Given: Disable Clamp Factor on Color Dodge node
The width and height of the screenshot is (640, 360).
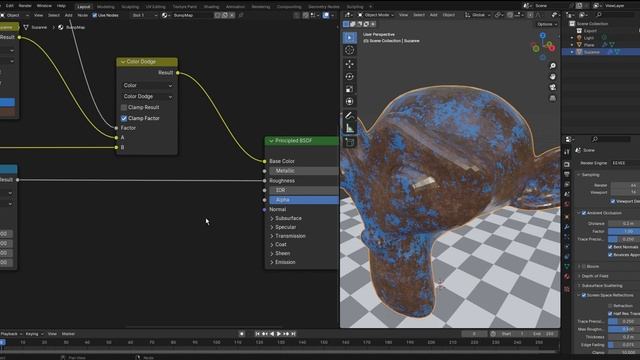Looking at the screenshot, I should [x=124, y=118].
